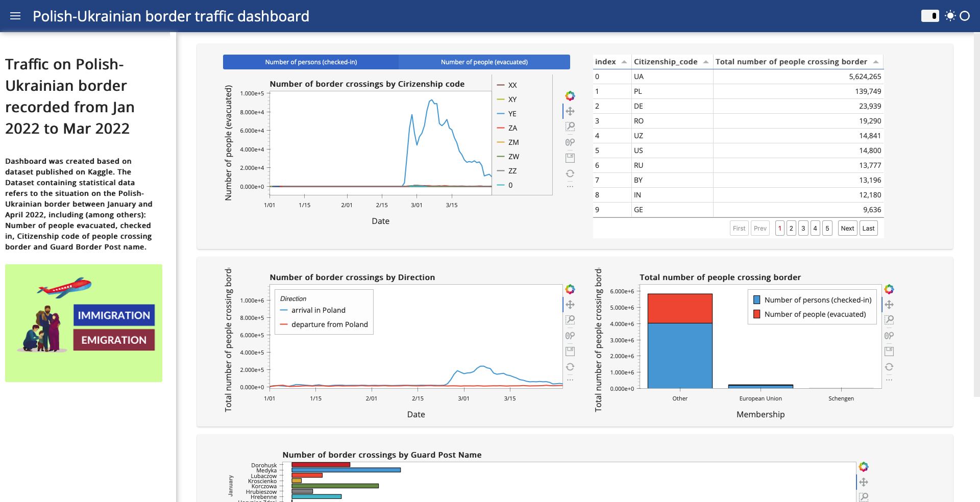Click Next to view more table rows

click(847, 228)
